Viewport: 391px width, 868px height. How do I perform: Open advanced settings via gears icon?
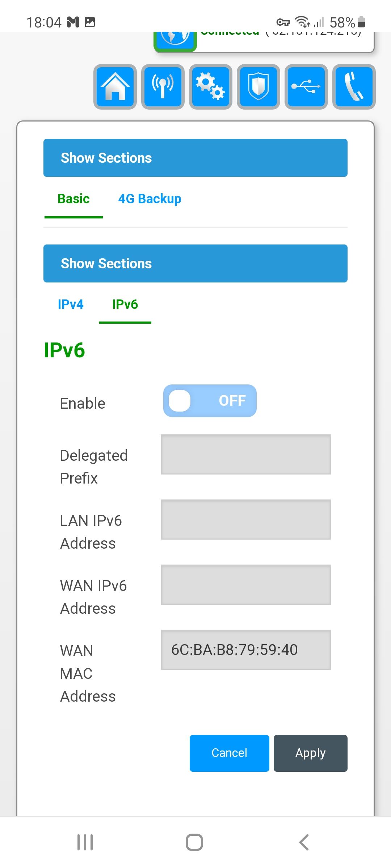[x=210, y=86]
